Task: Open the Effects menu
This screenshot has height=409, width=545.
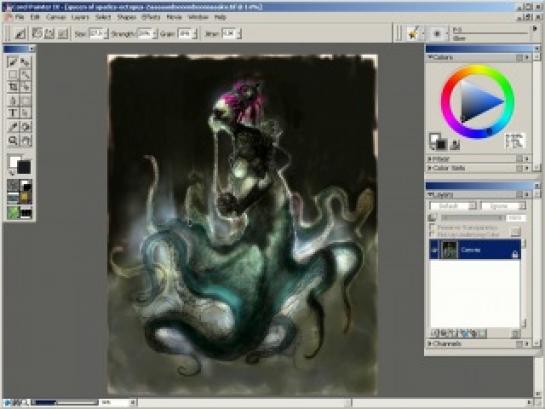Action: click(x=151, y=17)
